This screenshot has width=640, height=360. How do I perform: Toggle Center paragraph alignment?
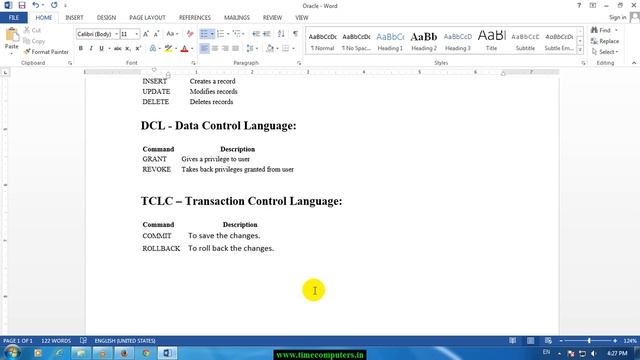(215, 49)
